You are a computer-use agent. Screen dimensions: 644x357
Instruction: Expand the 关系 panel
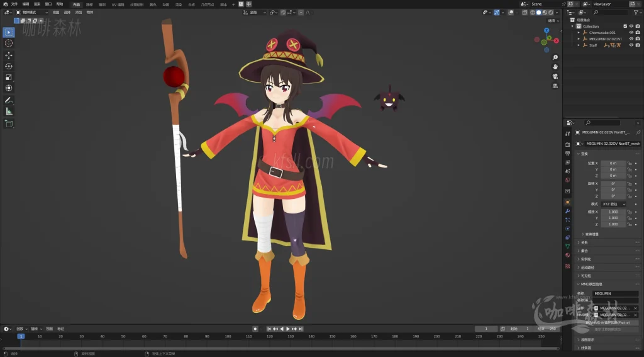[x=583, y=242]
